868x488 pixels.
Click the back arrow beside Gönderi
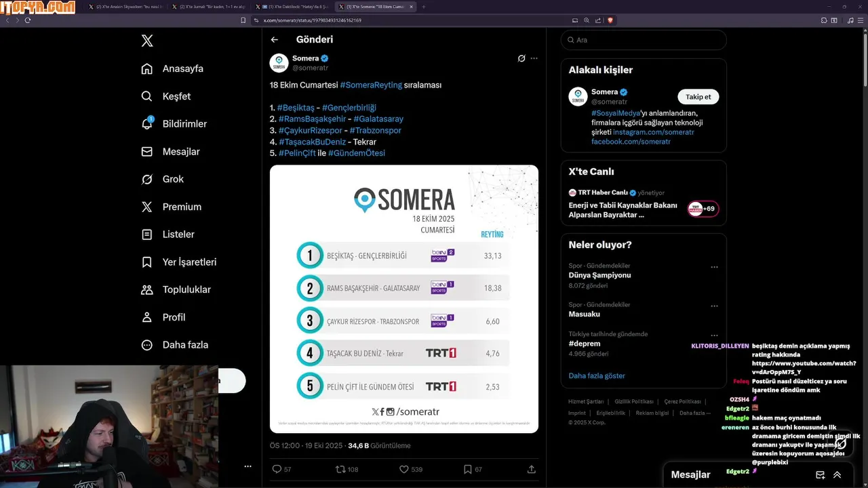(275, 39)
